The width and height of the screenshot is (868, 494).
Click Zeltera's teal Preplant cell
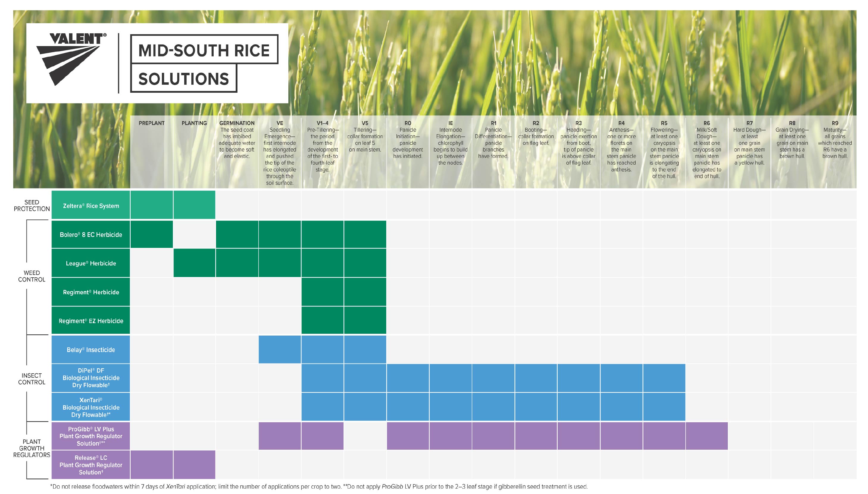coord(151,204)
